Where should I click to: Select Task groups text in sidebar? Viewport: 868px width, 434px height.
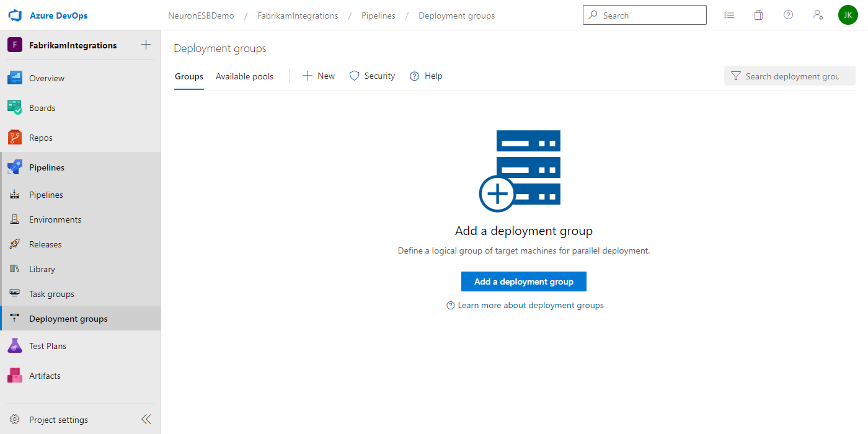(x=51, y=294)
